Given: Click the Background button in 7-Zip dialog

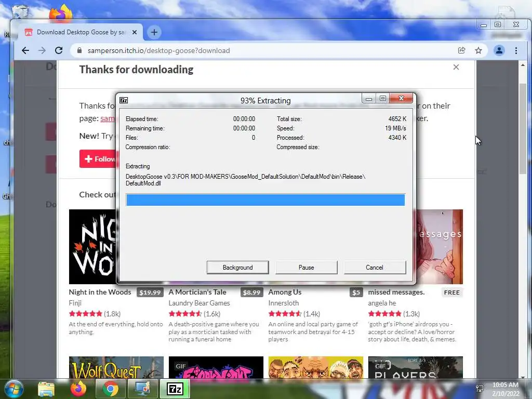Looking at the screenshot, I should click(x=237, y=268).
